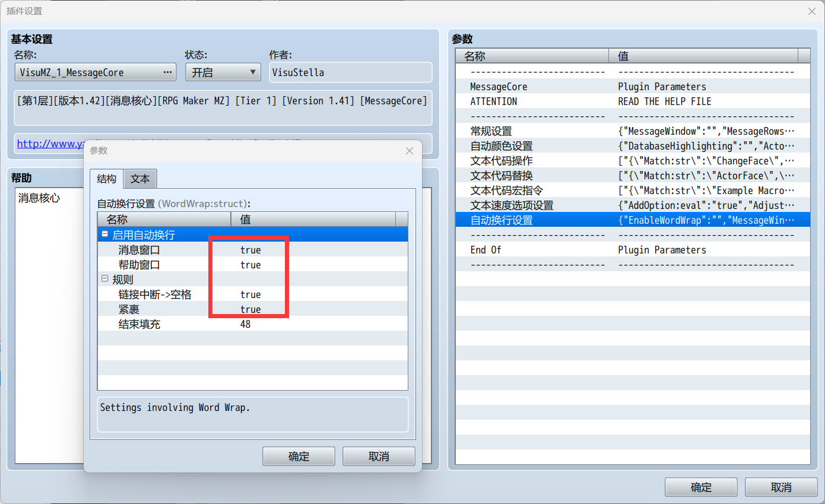This screenshot has width=825, height=504.
Task: Switch to the 文本 tab
Action: point(141,179)
